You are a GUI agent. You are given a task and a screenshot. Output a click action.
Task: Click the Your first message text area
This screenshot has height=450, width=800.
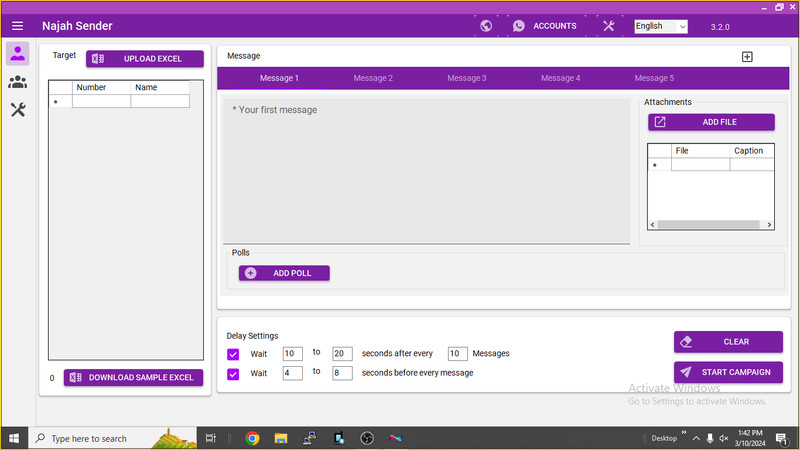[426, 171]
